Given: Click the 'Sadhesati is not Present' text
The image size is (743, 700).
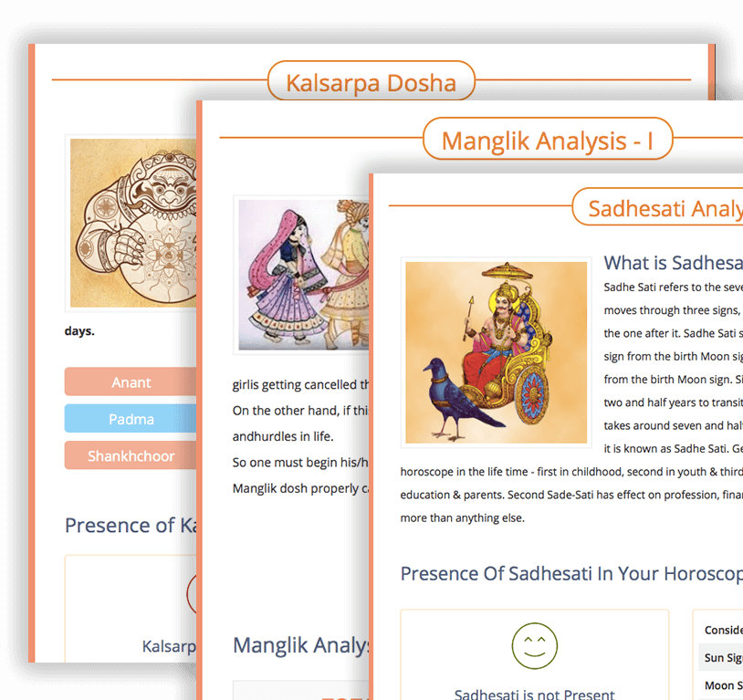Looking at the screenshot, I should point(534,693).
